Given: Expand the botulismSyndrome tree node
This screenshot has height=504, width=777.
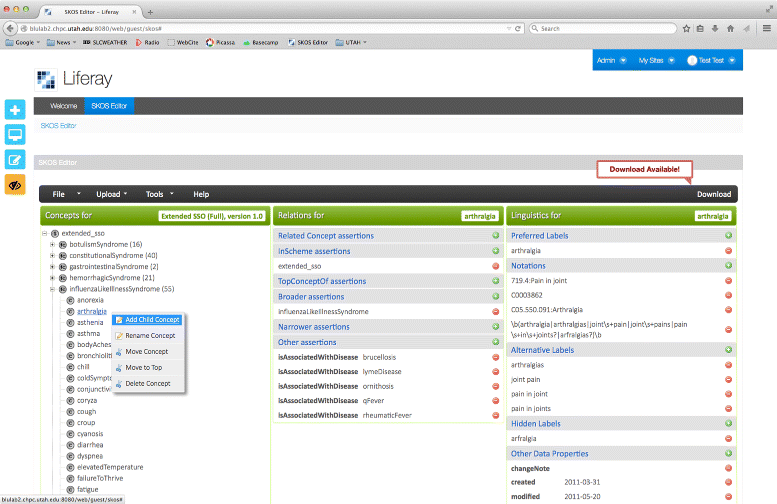Looking at the screenshot, I should (52, 245).
